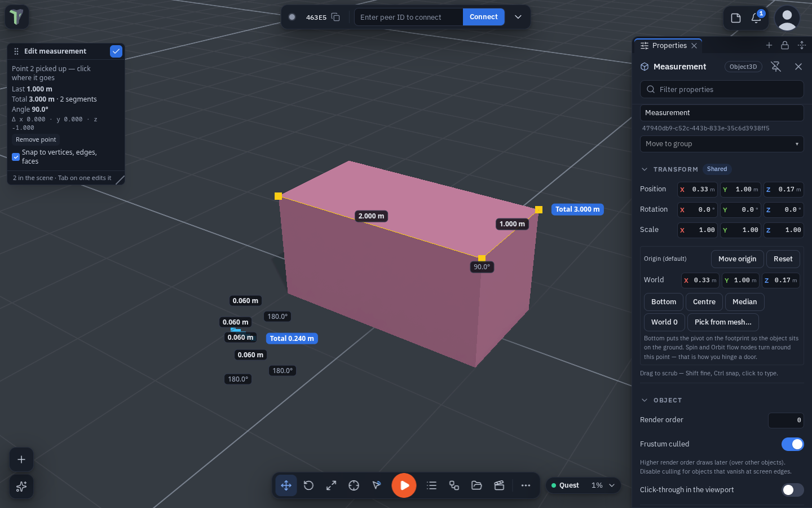The height and width of the screenshot is (508, 812).
Task: Open the more options ellipsis in toolbar
Action: coord(526,485)
